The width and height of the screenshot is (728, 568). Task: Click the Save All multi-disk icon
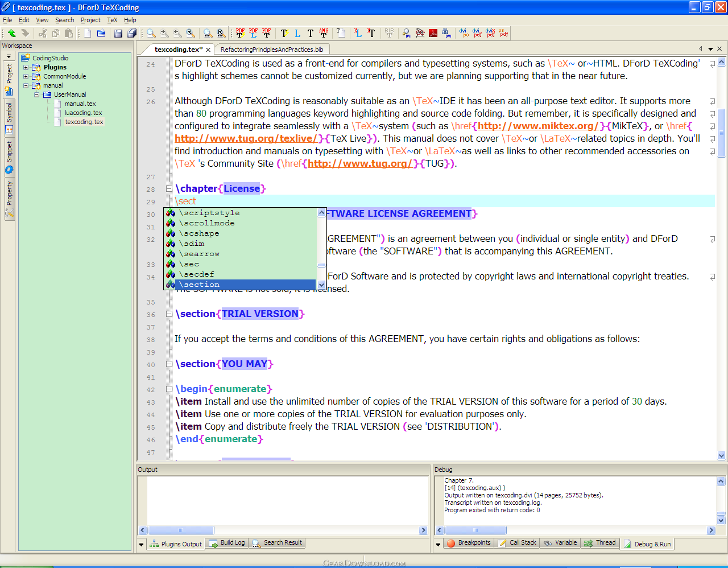coord(132,33)
